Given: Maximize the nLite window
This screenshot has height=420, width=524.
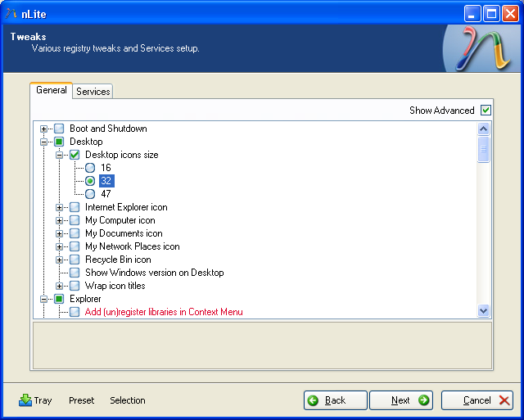Looking at the screenshot, I should tap(491, 14).
